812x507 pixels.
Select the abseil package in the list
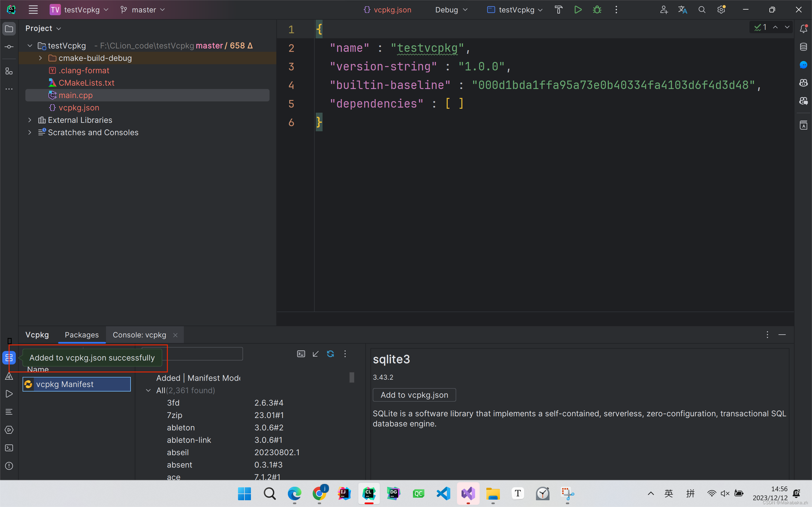pyautogui.click(x=178, y=452)
